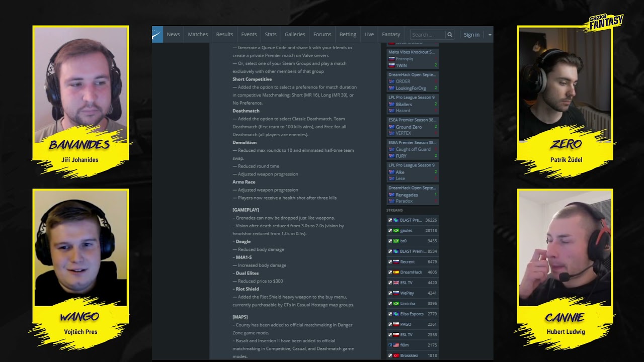Screen dimensions: 644x362
Task: Click the search magnifier icon
Action: coord(450,35)
